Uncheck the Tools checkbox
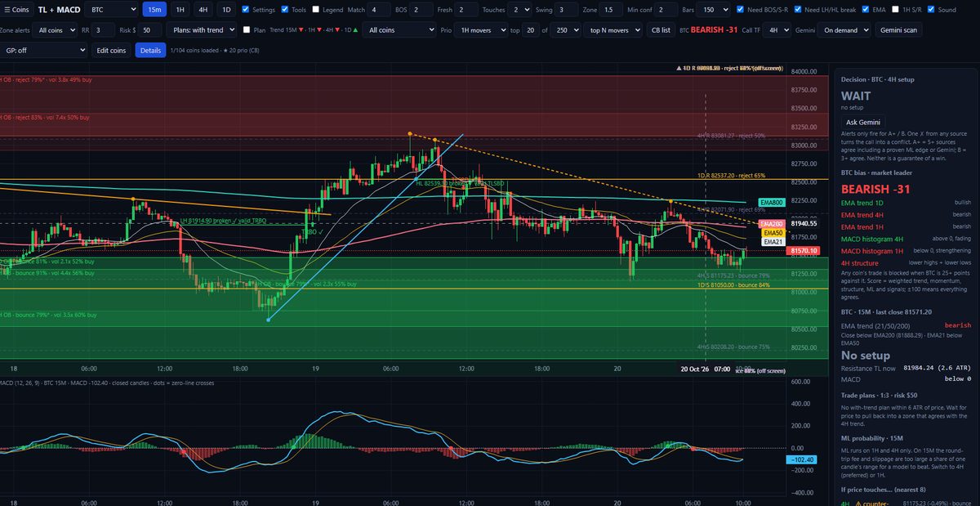 pyautogui.click(x=284, y=10)
